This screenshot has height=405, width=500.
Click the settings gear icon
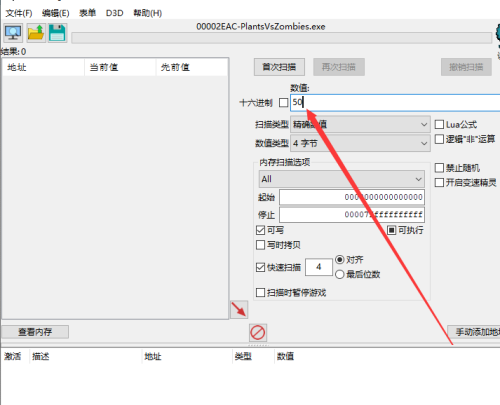[x=498, y=33]
